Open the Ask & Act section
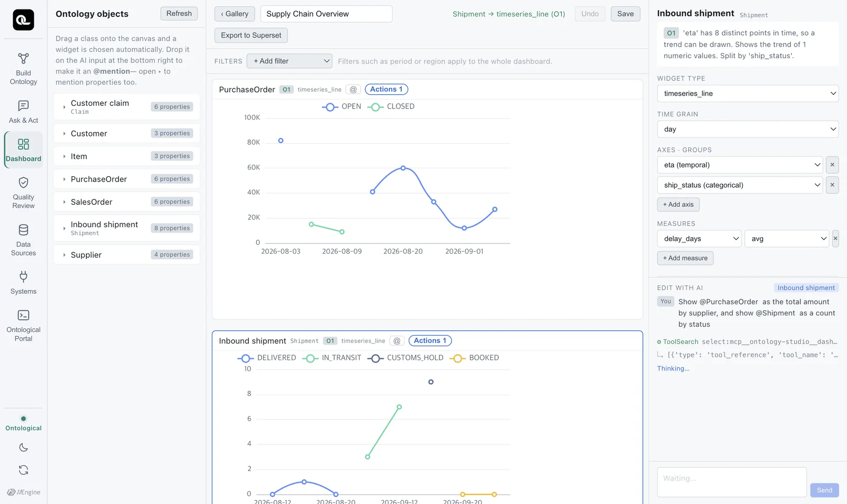The height and width of the screenshot is (504, 847). coord(23,112)
